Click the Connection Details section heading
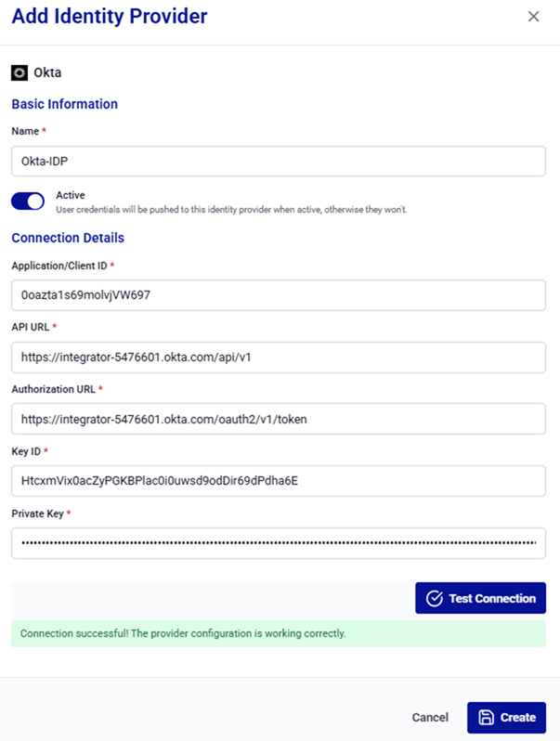Viewport: 560px width, 741px height. [68, 238]
